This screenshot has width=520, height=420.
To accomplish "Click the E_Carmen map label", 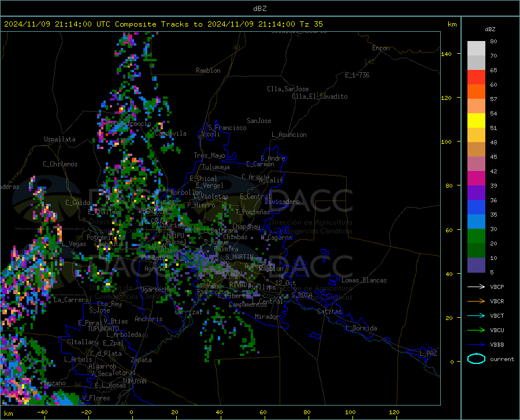I will 261,163.
